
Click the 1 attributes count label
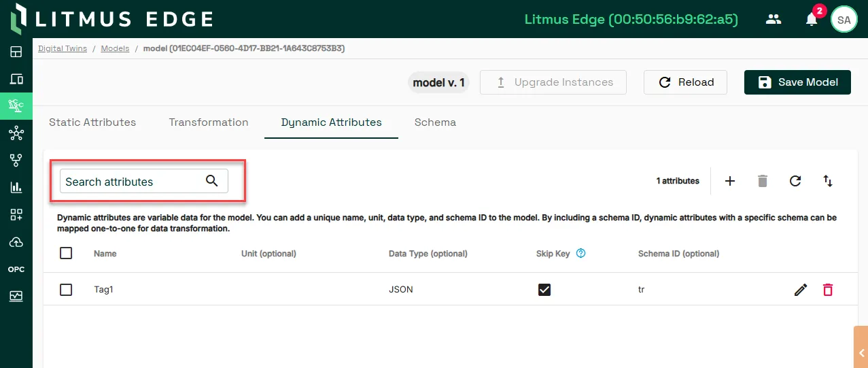(678, 181)
